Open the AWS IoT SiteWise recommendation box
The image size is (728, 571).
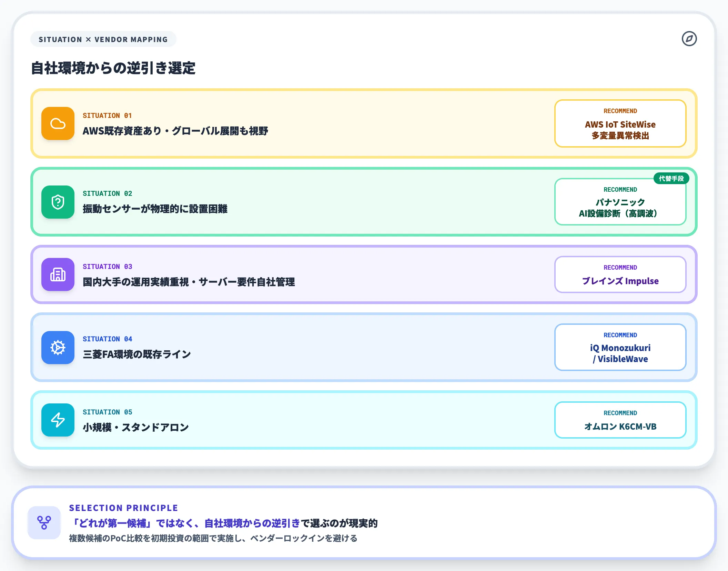point(620,123)
